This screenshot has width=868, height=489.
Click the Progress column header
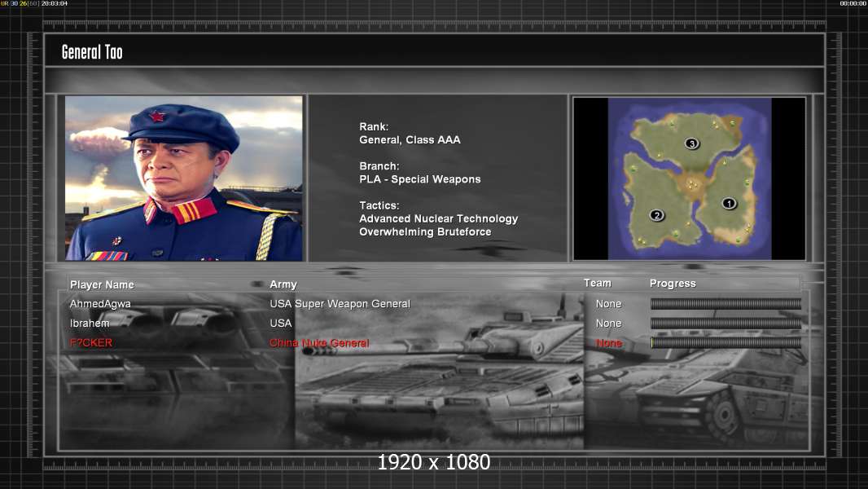[x=673, y=284]
